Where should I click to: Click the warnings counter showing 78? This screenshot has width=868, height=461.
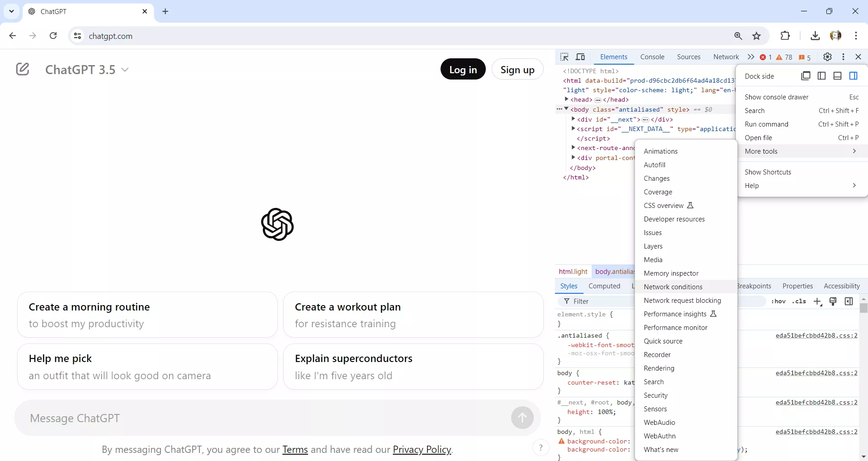click(783, 57)
